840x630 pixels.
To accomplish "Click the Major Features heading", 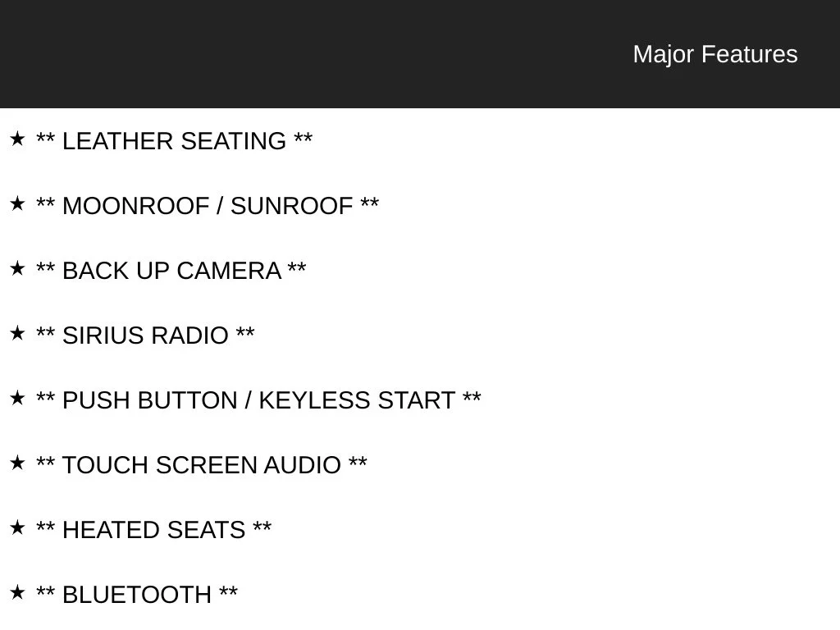I will point(715,55).
